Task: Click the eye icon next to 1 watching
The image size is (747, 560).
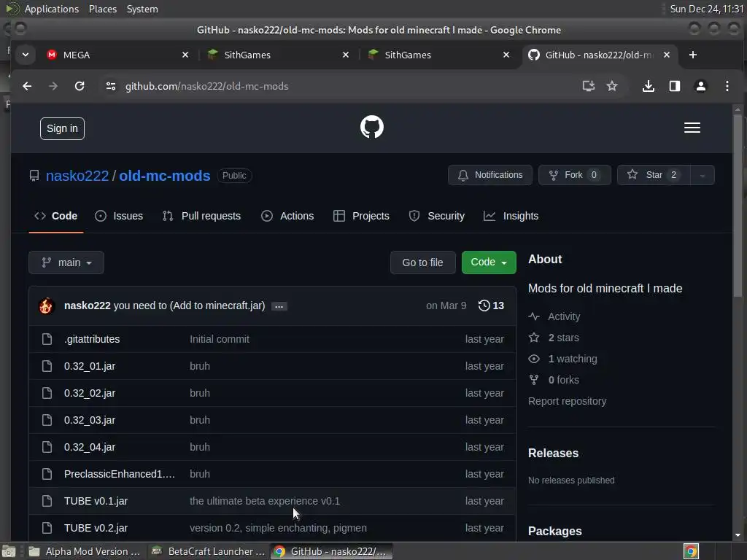Action: point(534,359)
